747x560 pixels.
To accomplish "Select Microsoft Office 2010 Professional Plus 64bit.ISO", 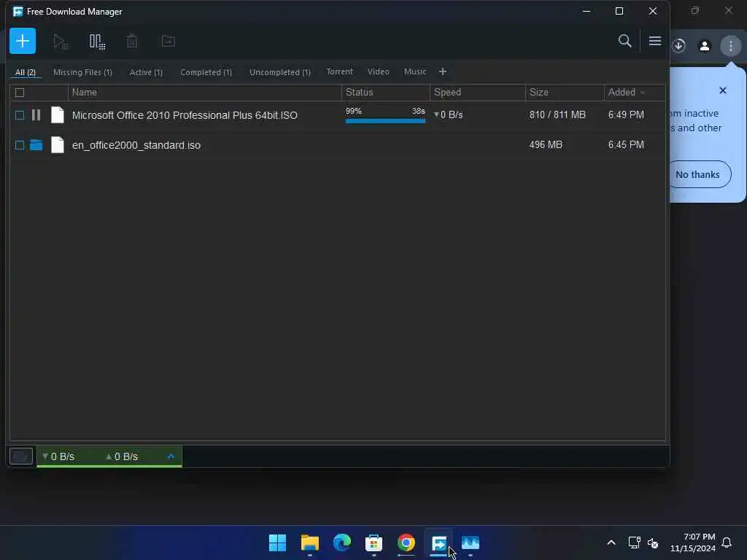I will tap(185, 115).
